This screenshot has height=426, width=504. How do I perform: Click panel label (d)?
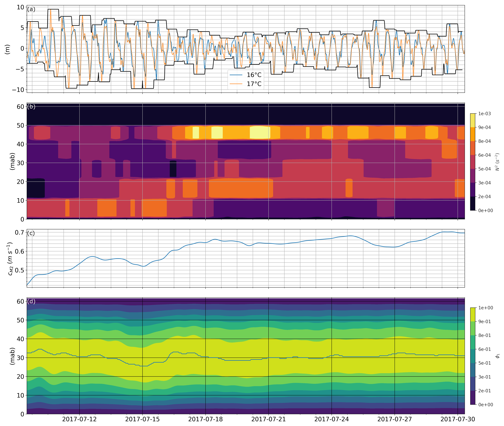[x=31, y=301]
